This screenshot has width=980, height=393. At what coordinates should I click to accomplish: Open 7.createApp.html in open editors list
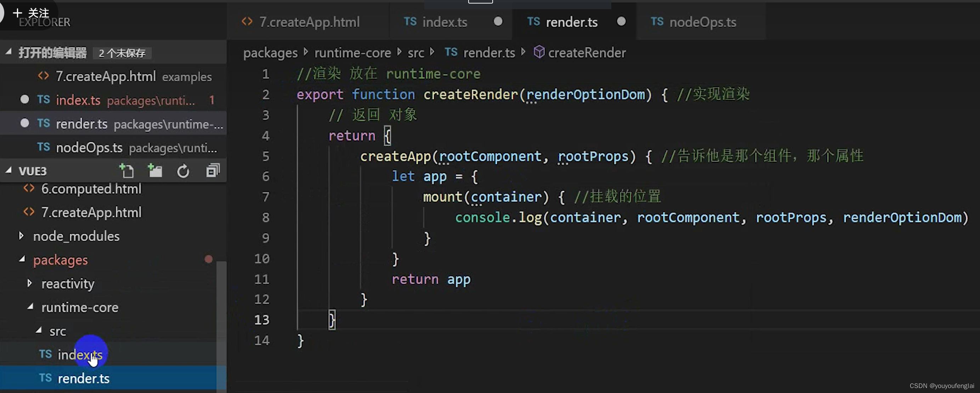click(113, 76)
